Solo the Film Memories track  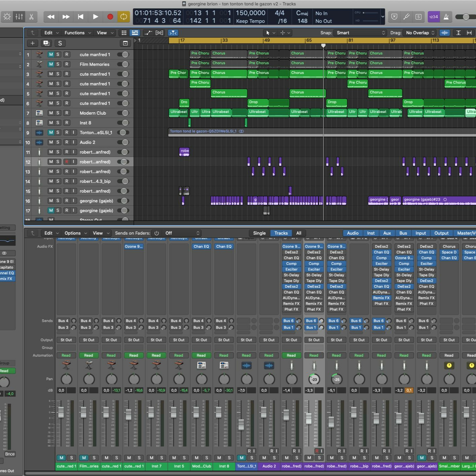pos(58,64)
